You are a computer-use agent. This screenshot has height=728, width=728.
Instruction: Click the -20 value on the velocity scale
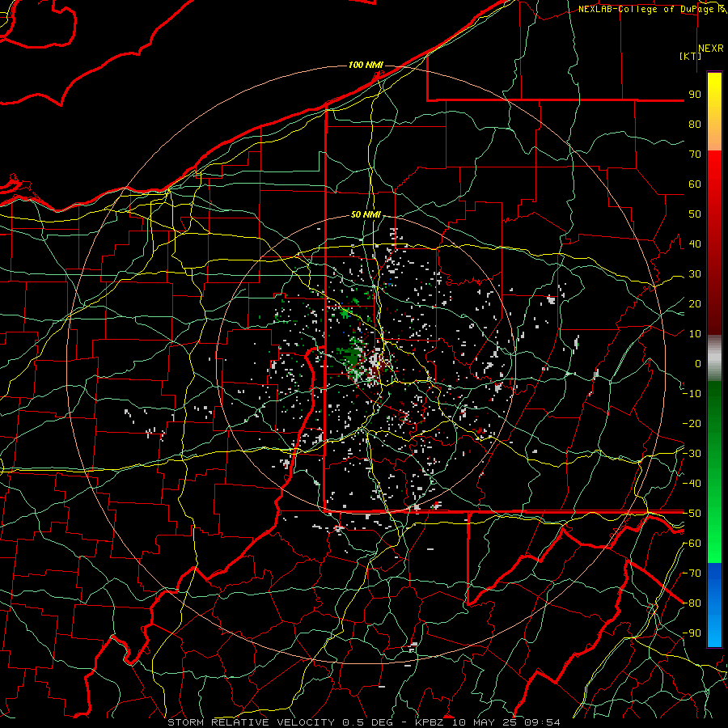coord(692,423)
